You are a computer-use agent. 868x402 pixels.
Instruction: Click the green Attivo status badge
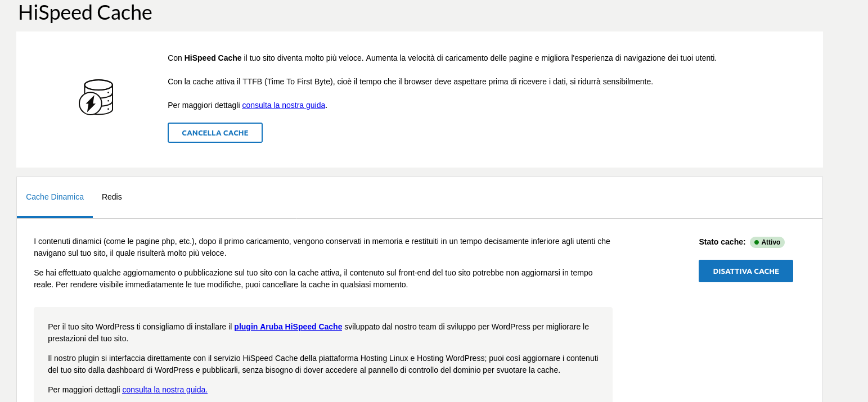point(767,242)
